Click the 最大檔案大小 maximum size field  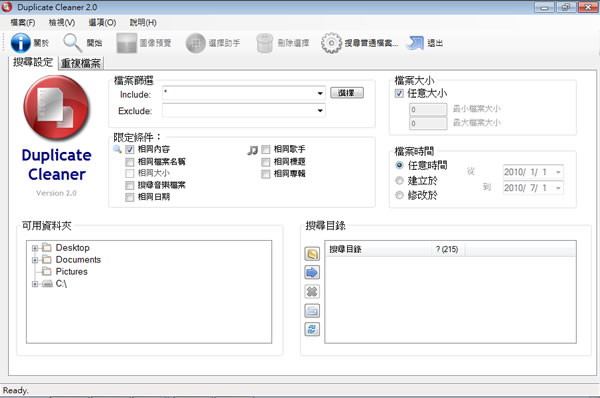click(x=428, y=124)
